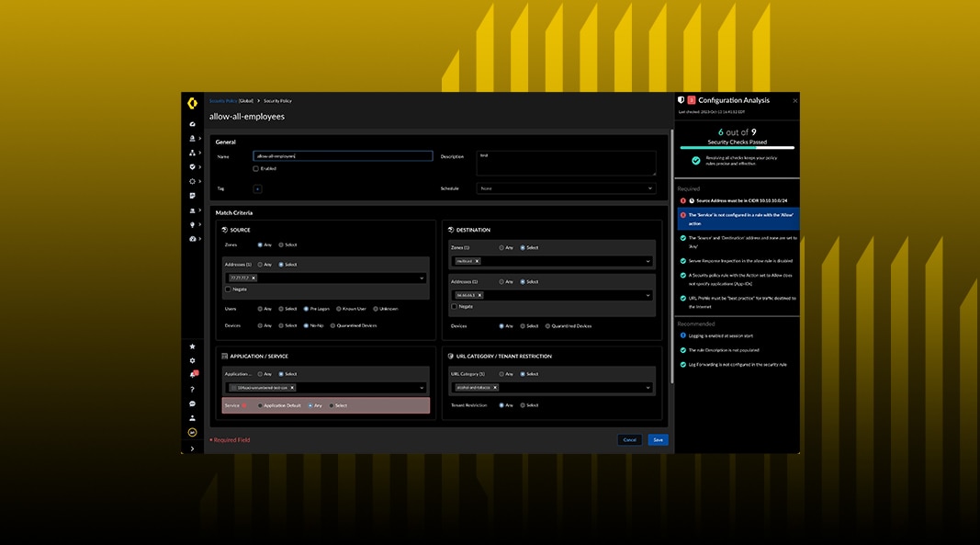Open the cloud dashboard icon in sidebar
The width and height of the screenshot is (980, 545).
click(192, 123)
